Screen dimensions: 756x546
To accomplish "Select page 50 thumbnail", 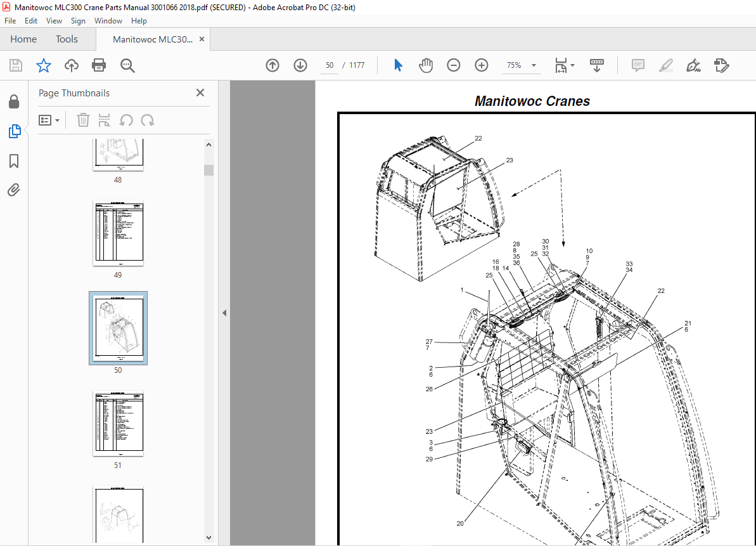I will [x=118, y=328].
